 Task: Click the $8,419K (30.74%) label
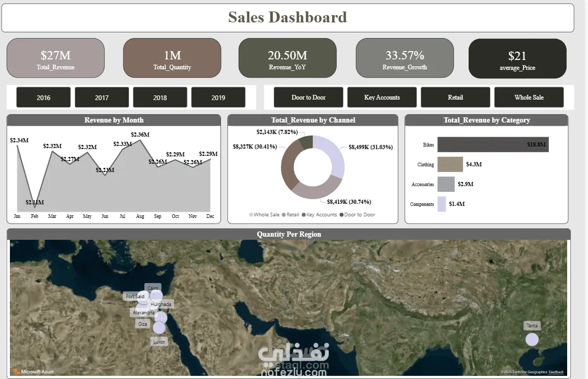click(349, 202)
